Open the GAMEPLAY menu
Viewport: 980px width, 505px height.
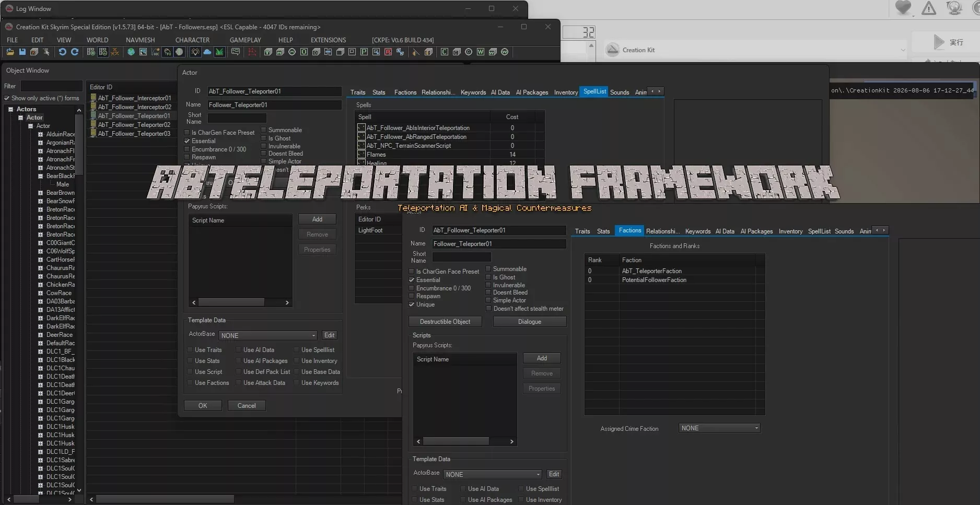[x=245, y=40]
